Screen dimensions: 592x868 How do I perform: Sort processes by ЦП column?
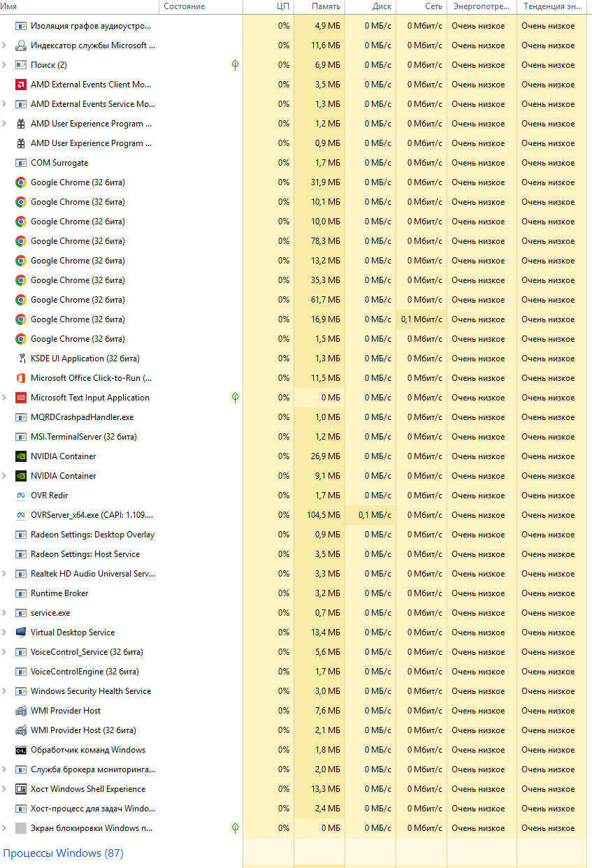[x=268, y=6]
